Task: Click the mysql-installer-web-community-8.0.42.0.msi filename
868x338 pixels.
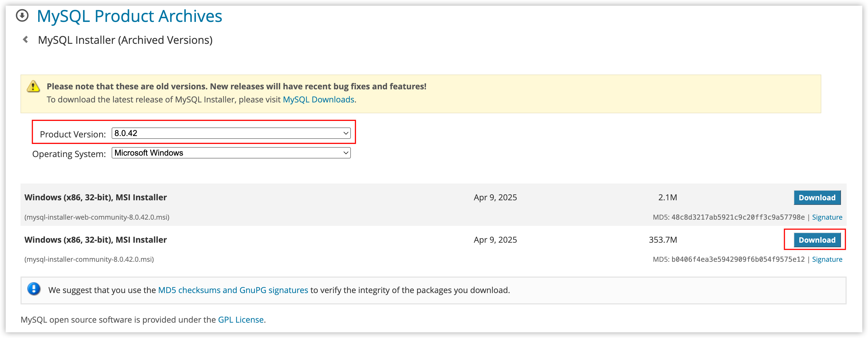Action: (x=97, y=217)
